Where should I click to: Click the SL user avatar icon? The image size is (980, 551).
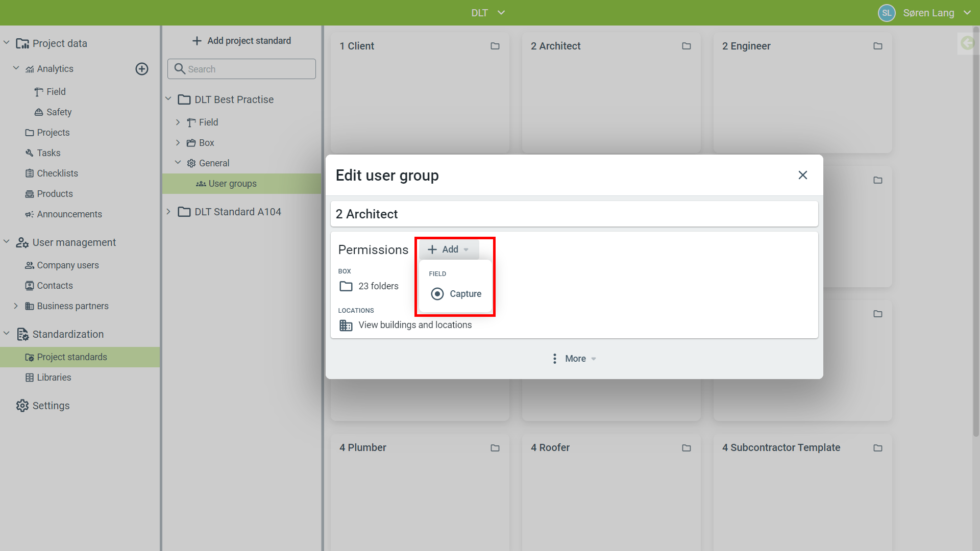pos(887,13)
